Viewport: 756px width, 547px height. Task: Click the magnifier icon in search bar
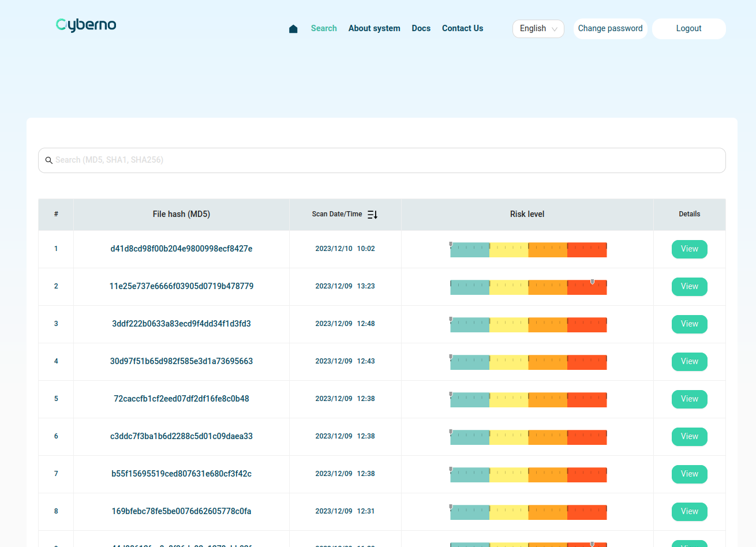click(x=49, y=160)
